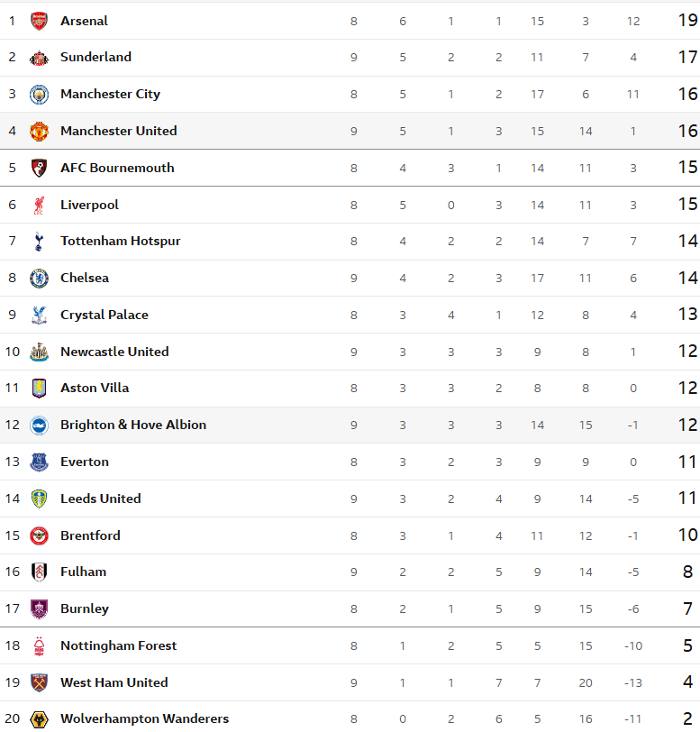
Task: Click the Everton club crest
Action: point(39,462)
